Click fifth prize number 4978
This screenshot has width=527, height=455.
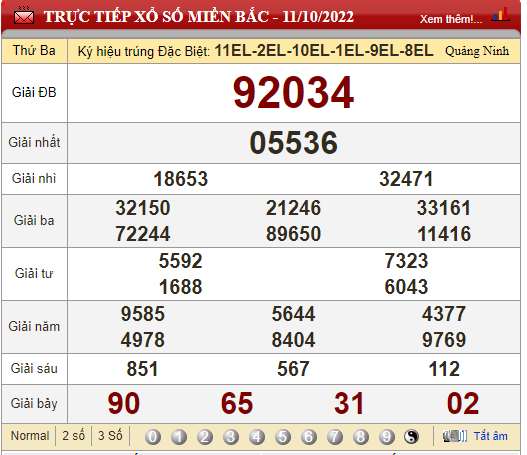pyautogui.click(x=143, y=340)
